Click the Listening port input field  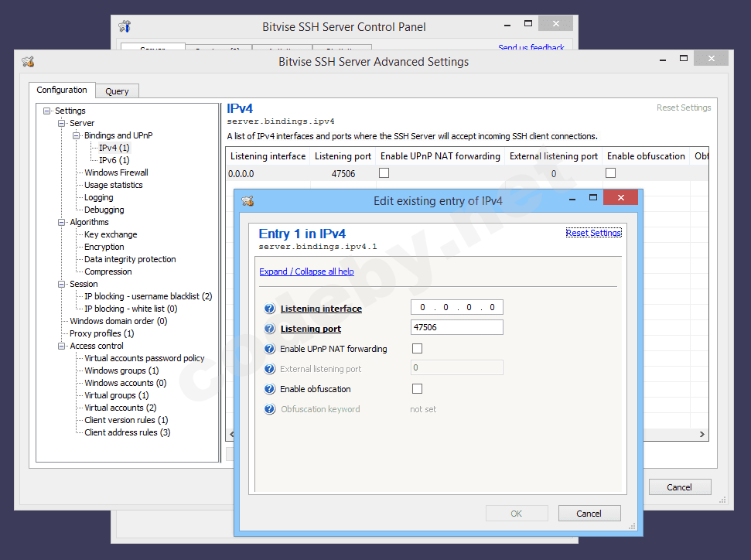pyautogui.click(x=456, y=327)
